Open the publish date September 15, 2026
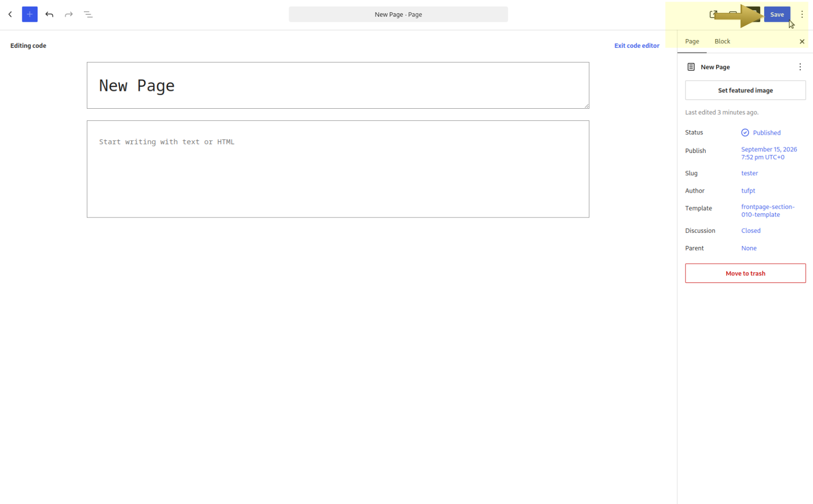Image resolution: width=813 pixels, height=504 pixels. tap(769, 153)
